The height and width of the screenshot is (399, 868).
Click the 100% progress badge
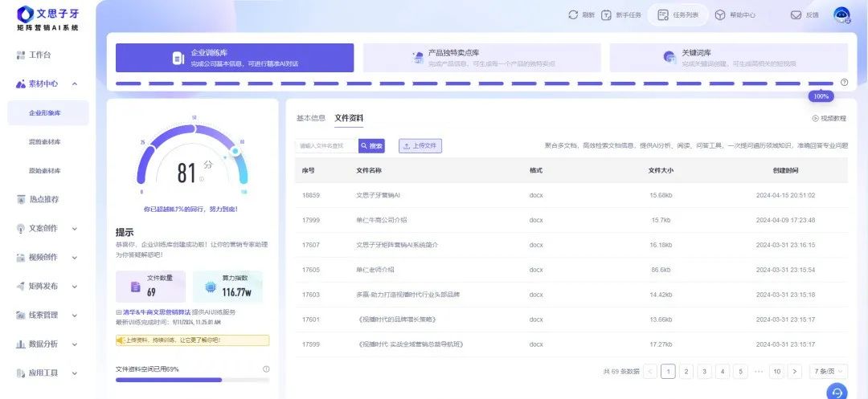click(x=821, y=96)
